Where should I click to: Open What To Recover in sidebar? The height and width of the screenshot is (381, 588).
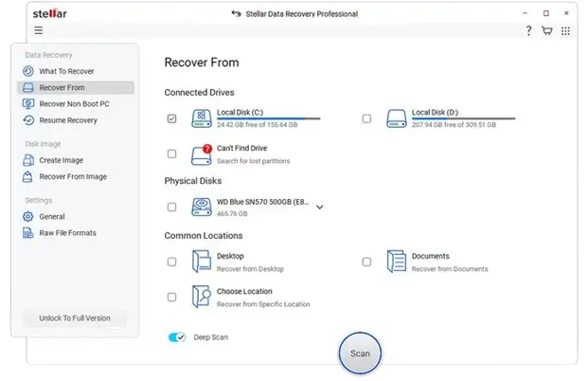76,71
